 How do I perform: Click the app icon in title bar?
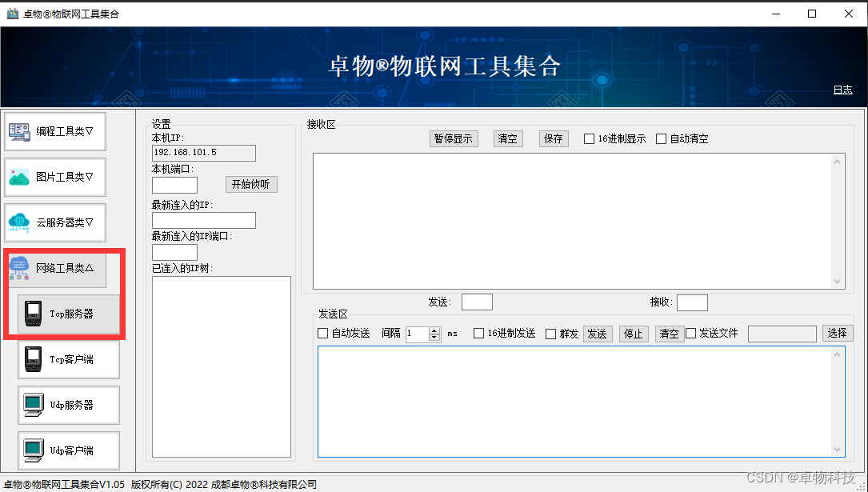click(x=12, y=14)
